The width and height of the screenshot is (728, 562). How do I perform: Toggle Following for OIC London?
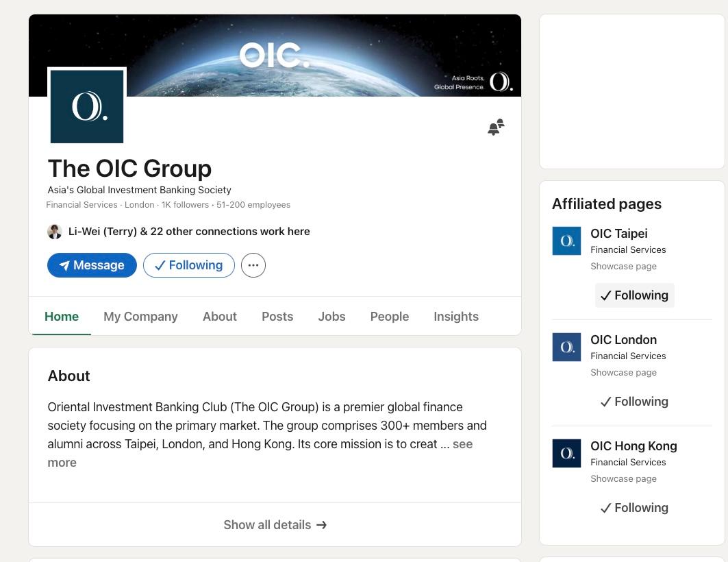click(x=634, y=402)
